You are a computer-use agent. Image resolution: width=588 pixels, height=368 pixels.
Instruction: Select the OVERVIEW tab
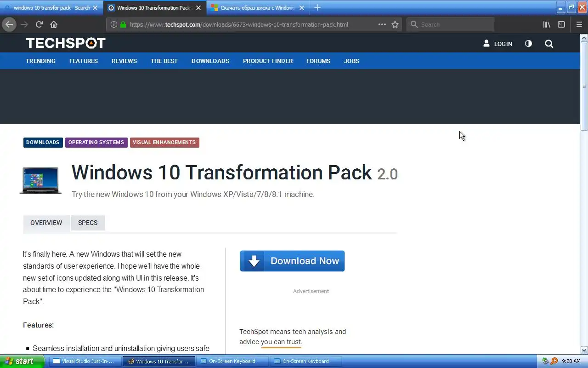pyautogui.click(x=46, y=223)
